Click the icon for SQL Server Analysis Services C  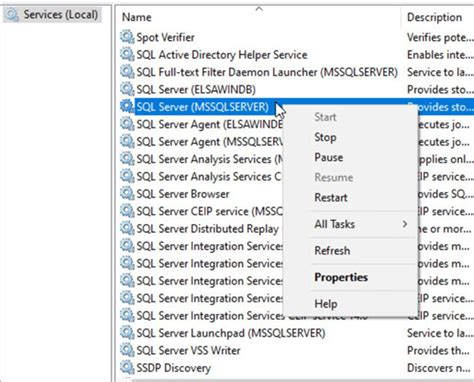pos(127,176)
